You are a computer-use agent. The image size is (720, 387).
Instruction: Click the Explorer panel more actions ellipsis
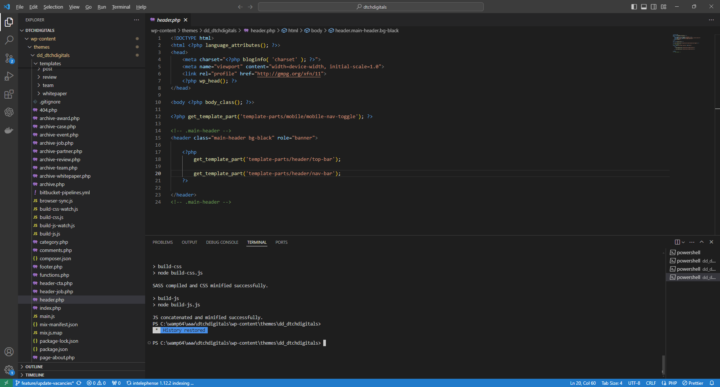[136, 20]
